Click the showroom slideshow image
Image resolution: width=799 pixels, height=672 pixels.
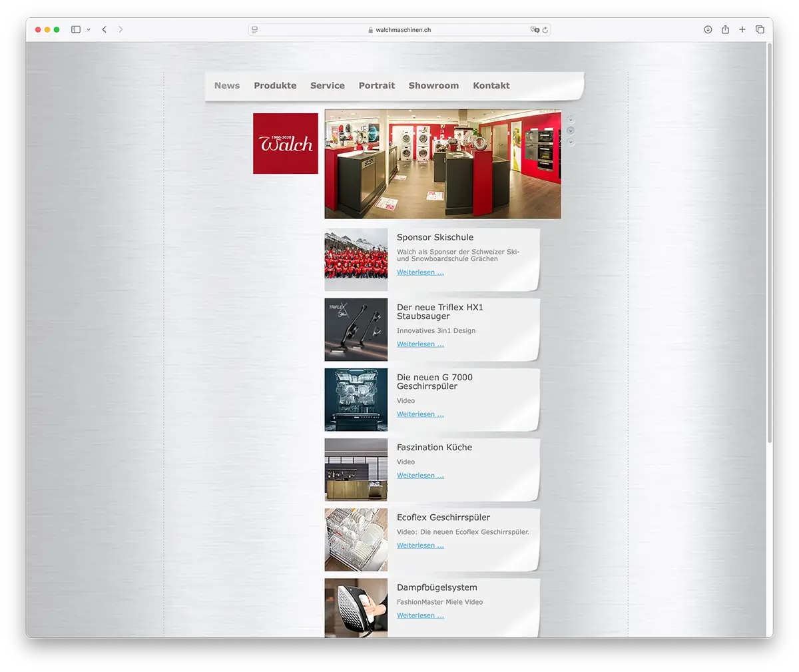pos(443,164)
